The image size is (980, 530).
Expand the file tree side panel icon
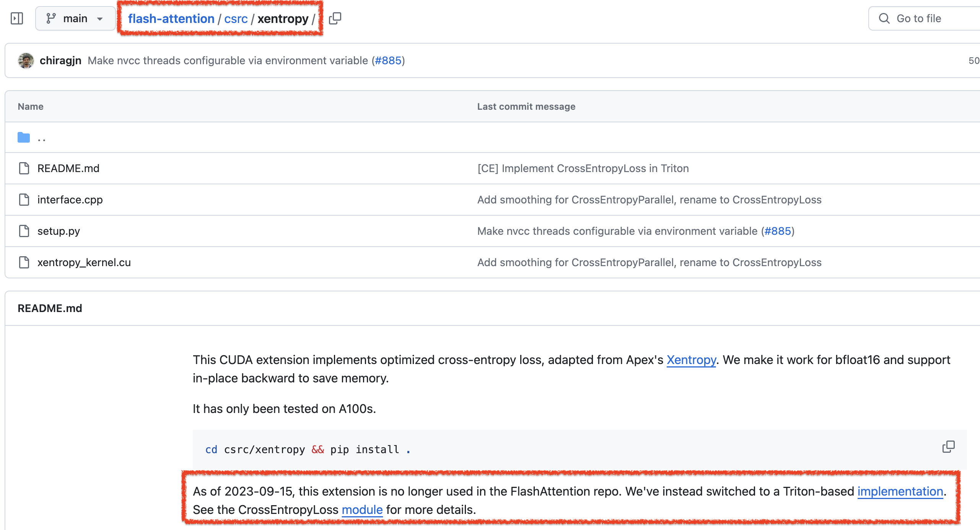pos(17,18)
